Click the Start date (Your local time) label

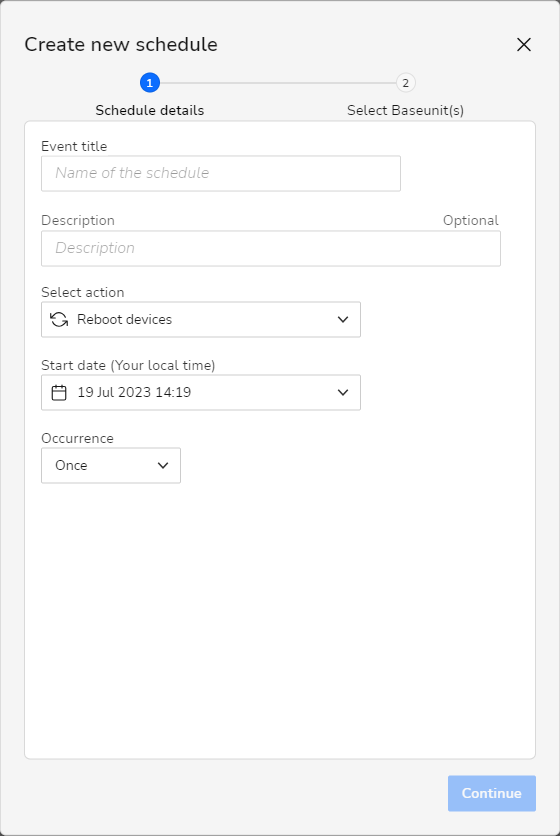(129, 365)
